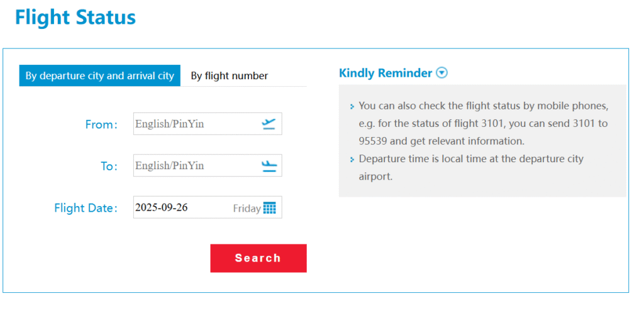Viewport: 644px width, 318px height.
Task: Click the Flight Date: label
Action: tap(86, 208)
